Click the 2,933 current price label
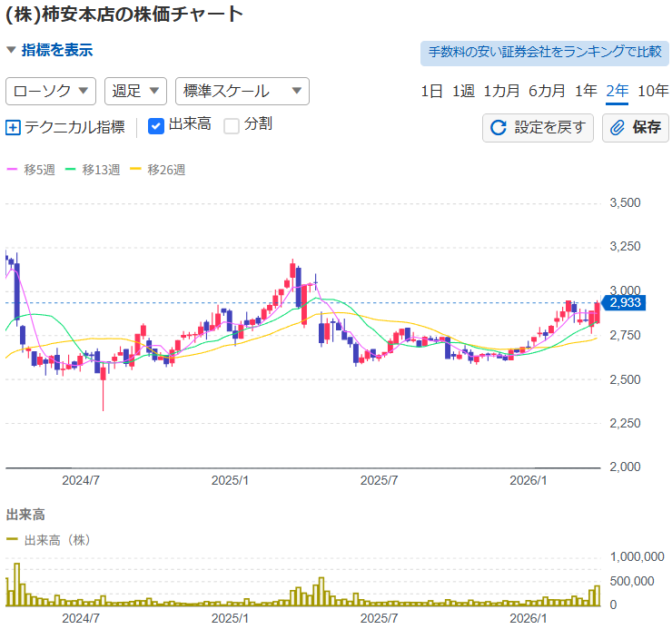The image size is (672, 629). (624, 302)
